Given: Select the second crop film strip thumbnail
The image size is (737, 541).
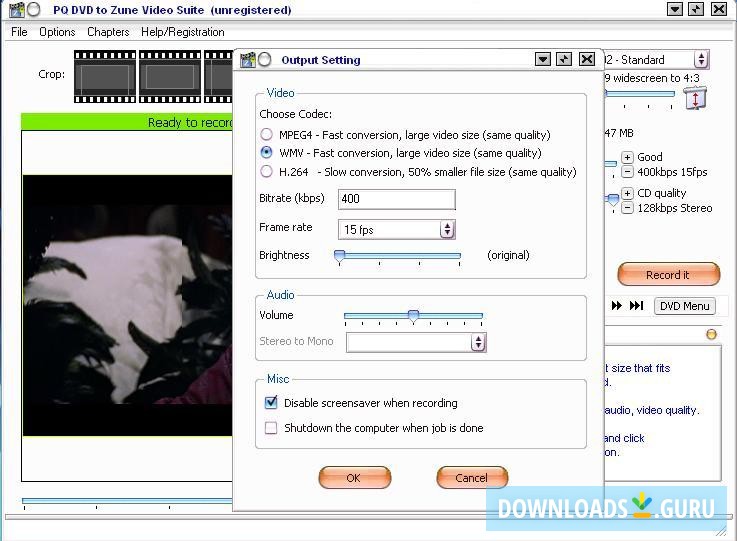Looking at the screenshot, I should [170, 77].
